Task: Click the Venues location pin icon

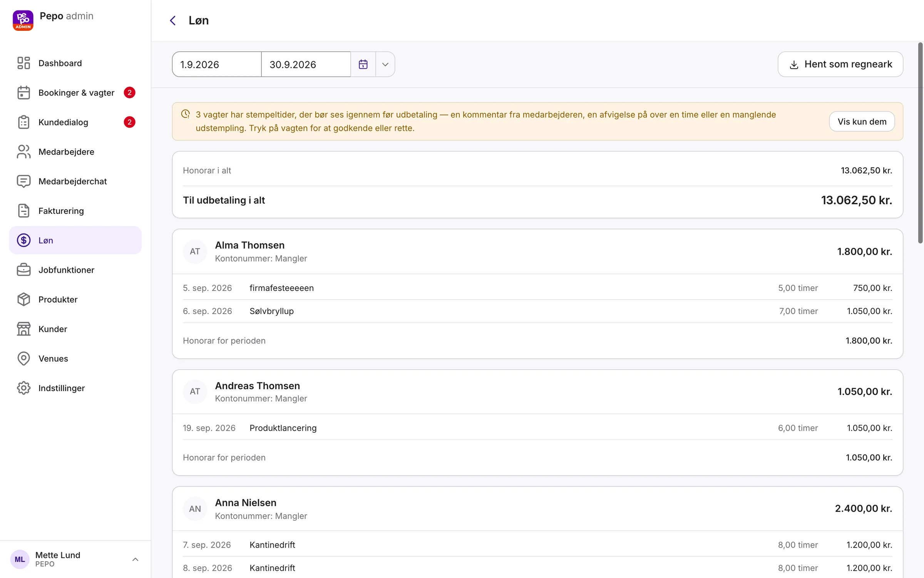Action: (x=23, y=358)
